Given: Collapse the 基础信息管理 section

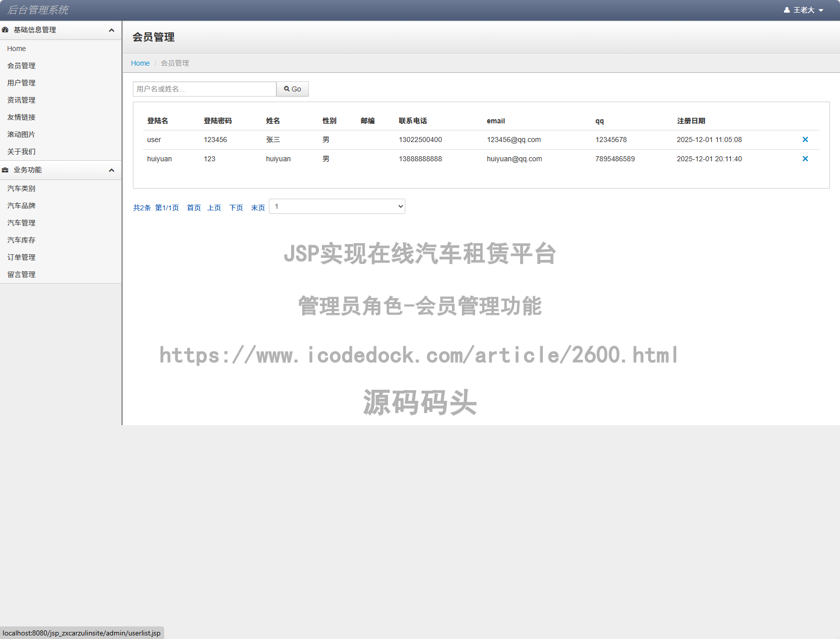Looking at the screenshot, I should (111, 30).
